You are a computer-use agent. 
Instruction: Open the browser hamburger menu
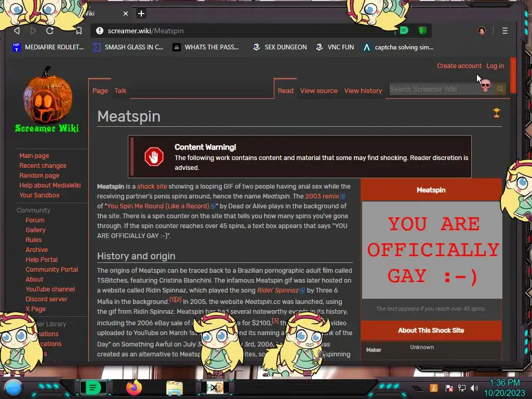point(505,31)
